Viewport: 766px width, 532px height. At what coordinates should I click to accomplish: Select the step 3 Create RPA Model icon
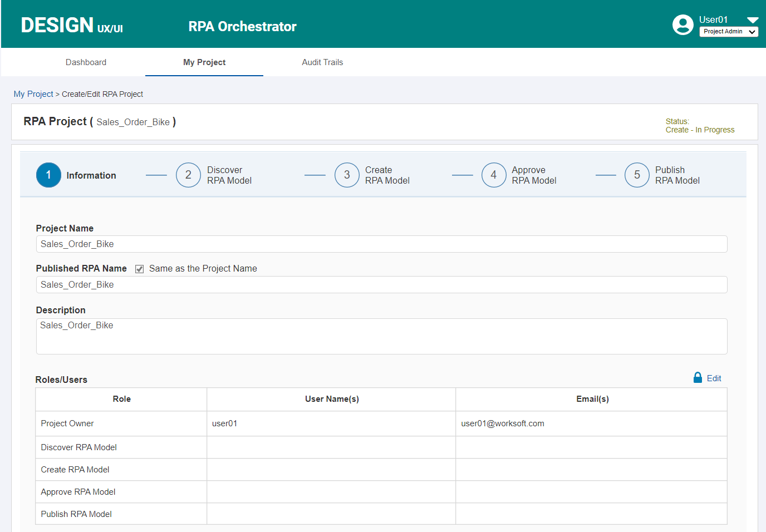347,175
